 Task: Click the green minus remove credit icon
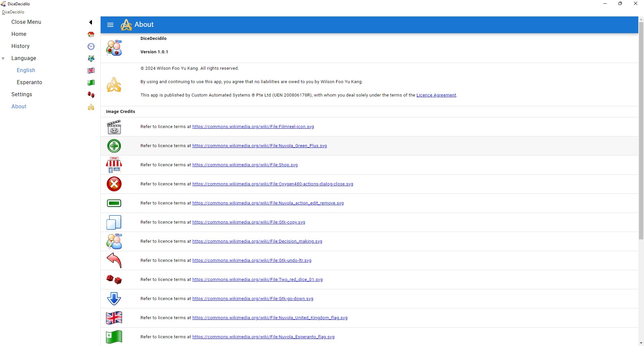point(114,203)
